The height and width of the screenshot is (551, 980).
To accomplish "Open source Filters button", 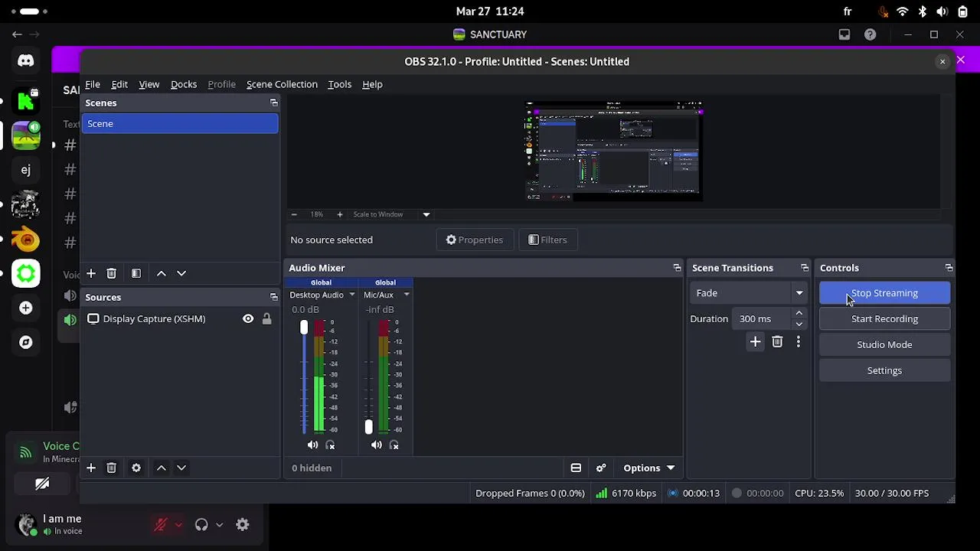I will click(x=547, y=240).
